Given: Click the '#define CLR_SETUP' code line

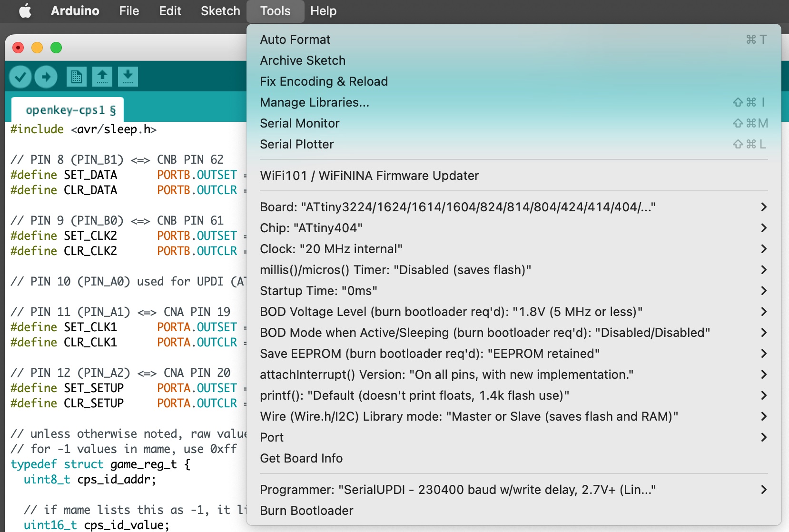Looking at the screenshot, I should [x=128, y=404].
